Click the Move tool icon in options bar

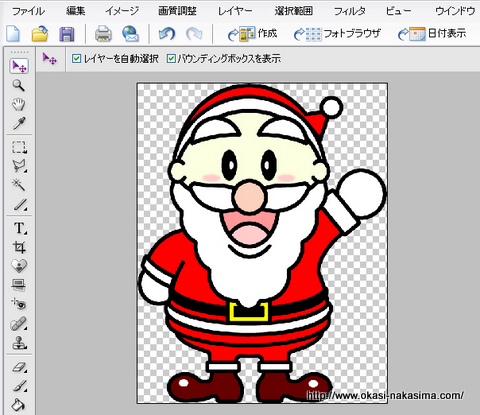click(x=50, y=59)
